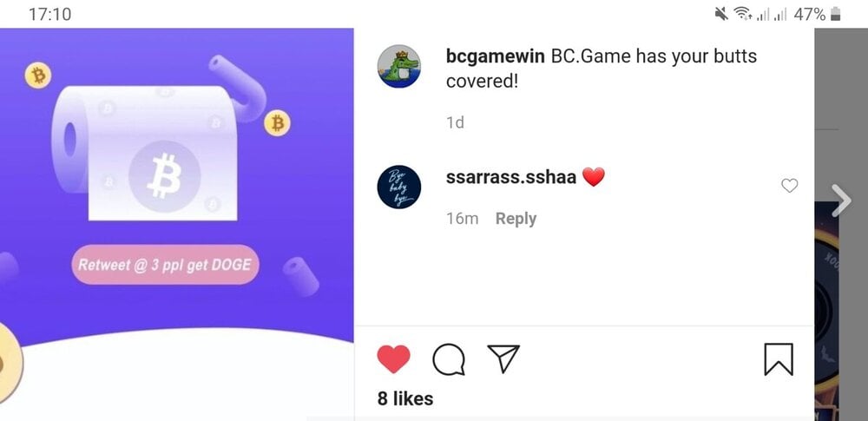Open the partially visible next post thumbnail
This screenshot has height=421, width=868.
point(827,310)
